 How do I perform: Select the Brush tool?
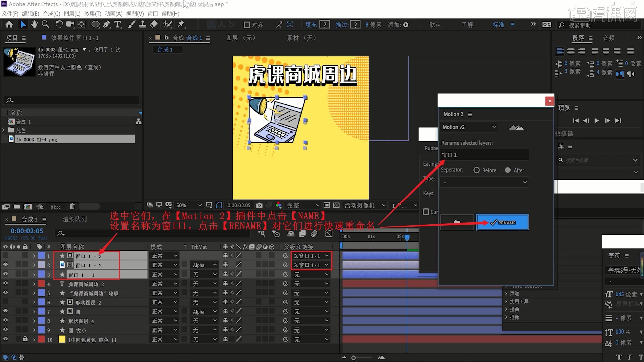pyautogui.click(x=131, y=24)
